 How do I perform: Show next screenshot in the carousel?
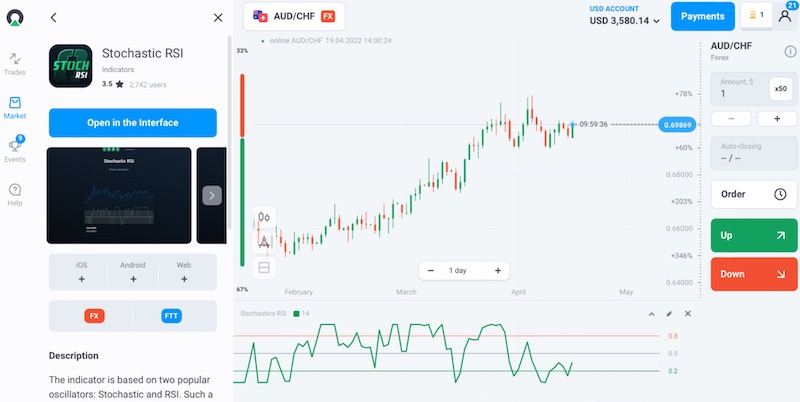point(211,196)
